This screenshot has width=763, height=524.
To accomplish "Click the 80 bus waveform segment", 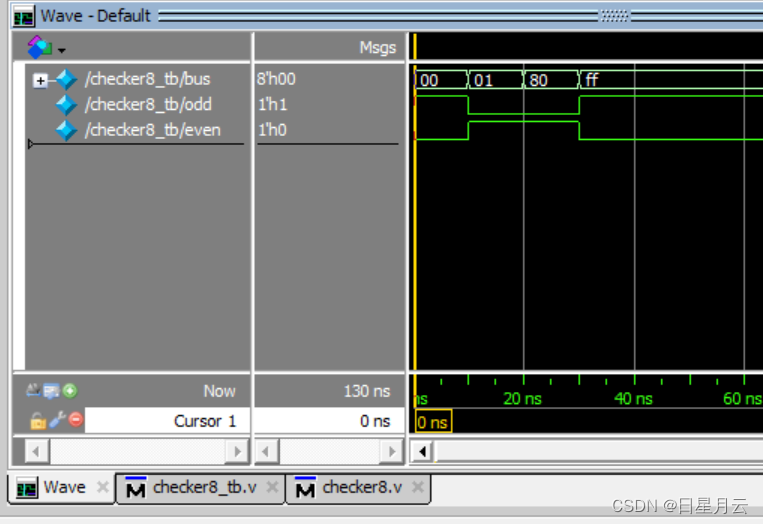I will pos(551,80).
